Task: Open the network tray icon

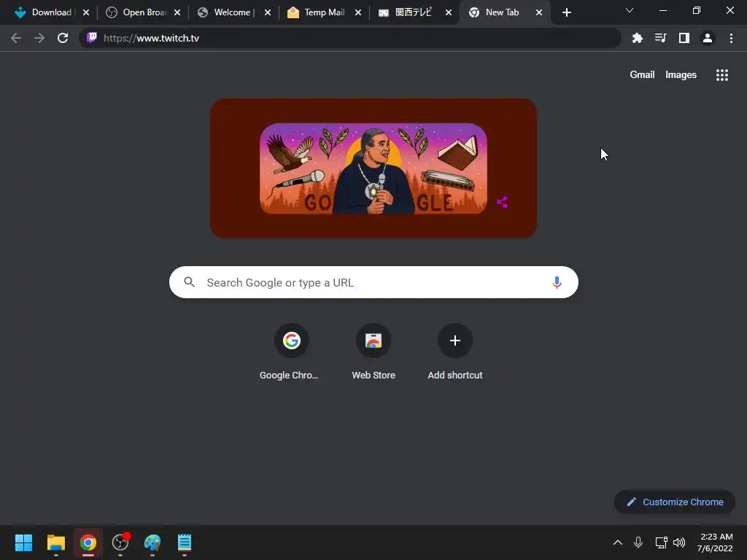Action: [x=661, y=542]
